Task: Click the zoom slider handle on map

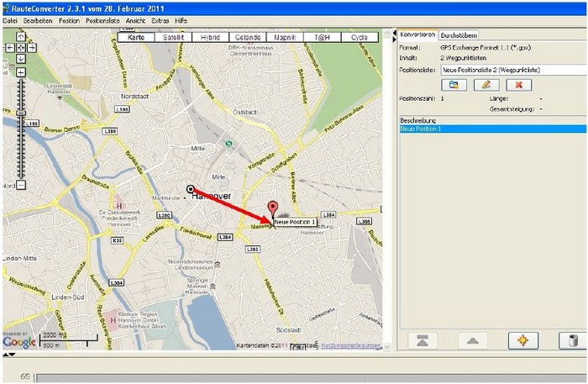Action: tap(21, 113)
